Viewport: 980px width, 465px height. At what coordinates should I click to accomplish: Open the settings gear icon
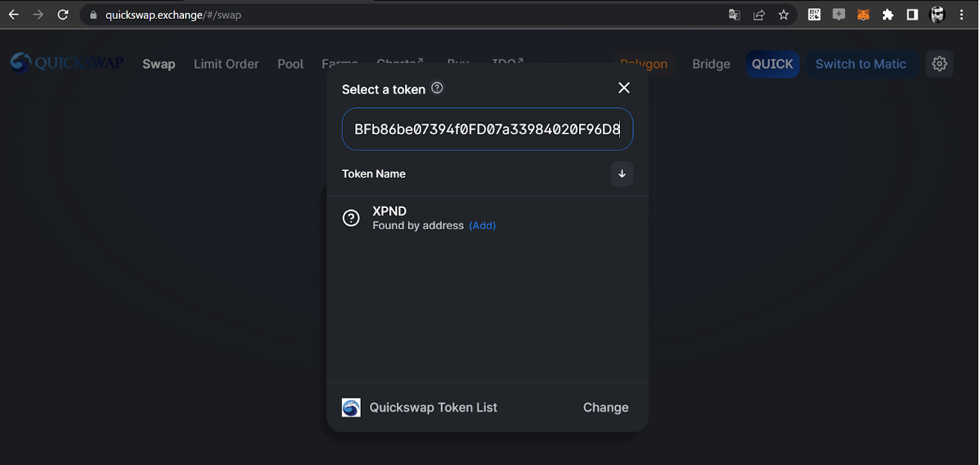[x=939, y=64]
